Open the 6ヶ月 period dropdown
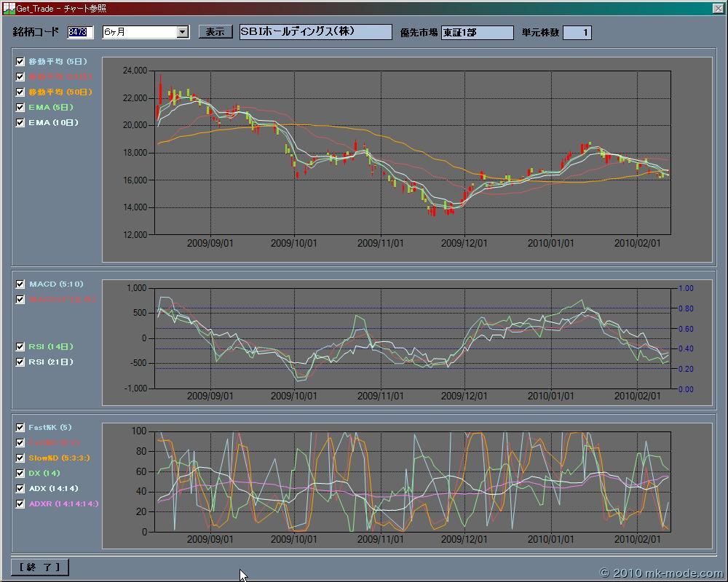The height and width of the screenshot is (582, 728). [182, 32]
